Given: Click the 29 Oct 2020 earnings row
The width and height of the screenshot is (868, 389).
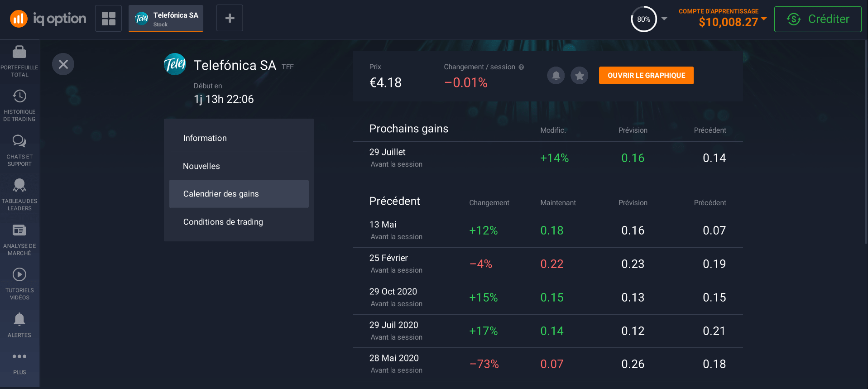Looking at the screenshot, I should coord(548,298).
